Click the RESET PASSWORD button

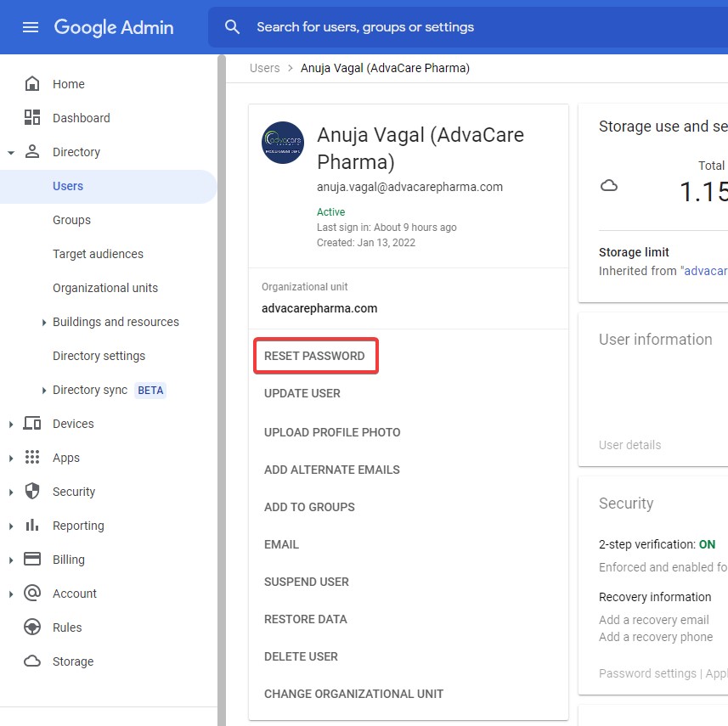coord(315,356)
